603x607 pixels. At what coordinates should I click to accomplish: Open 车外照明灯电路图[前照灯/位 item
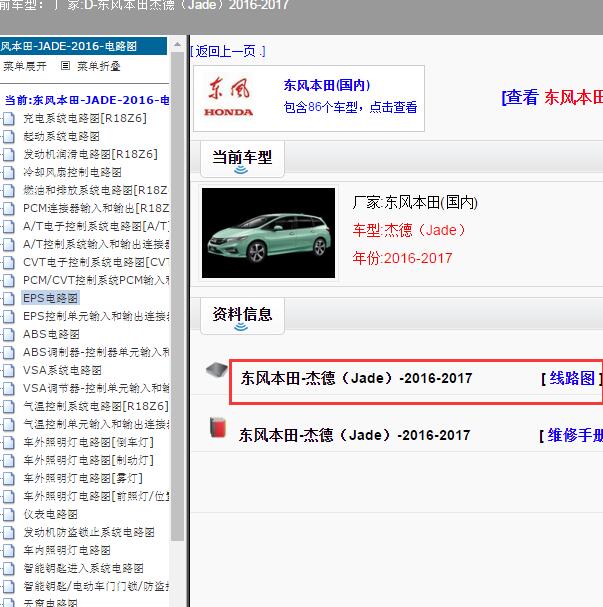(x=96, y=497)
